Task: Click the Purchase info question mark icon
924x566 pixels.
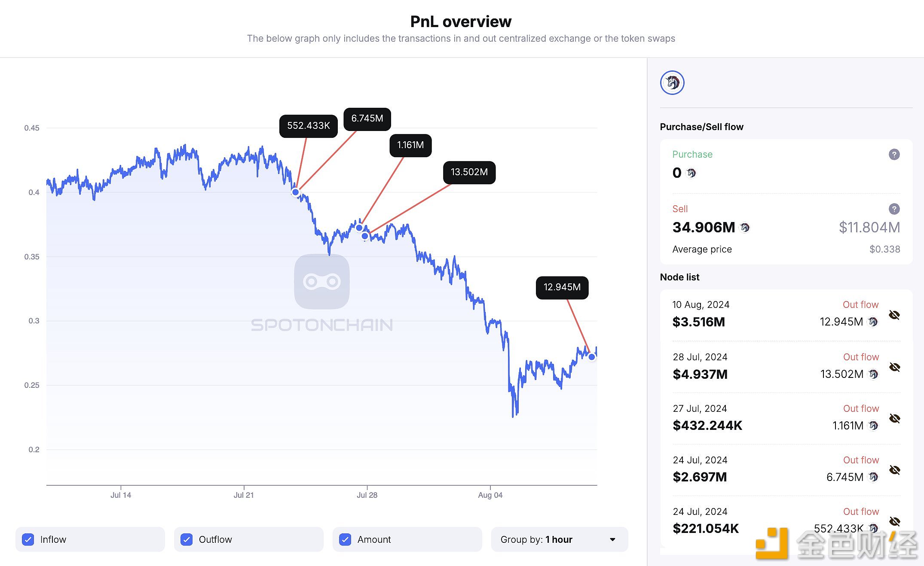Action: 895,154
